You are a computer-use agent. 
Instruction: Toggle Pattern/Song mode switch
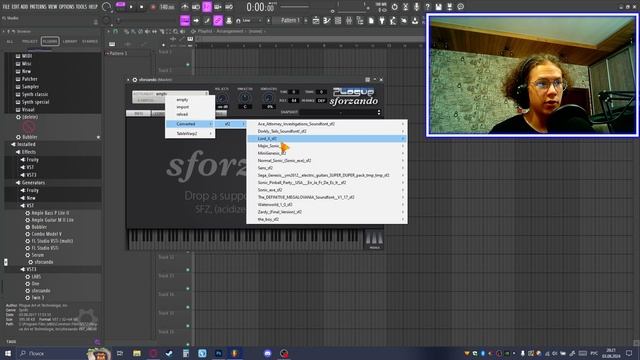tap(120, 6)
